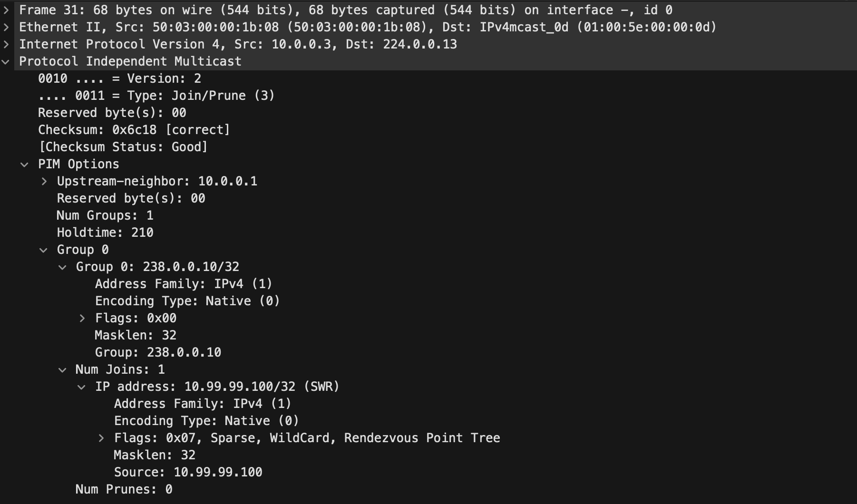Expand Flags 0x07 Sparse WildCard field
Image resolution: width=857 pixels, height=504 pixels.
(101, 438)
